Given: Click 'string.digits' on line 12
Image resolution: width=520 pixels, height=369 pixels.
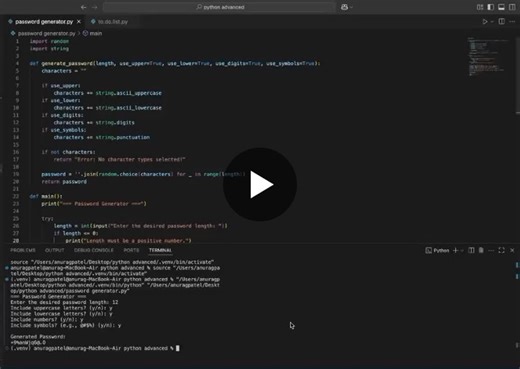Looking at the screenshot, I should coord(115,123).
